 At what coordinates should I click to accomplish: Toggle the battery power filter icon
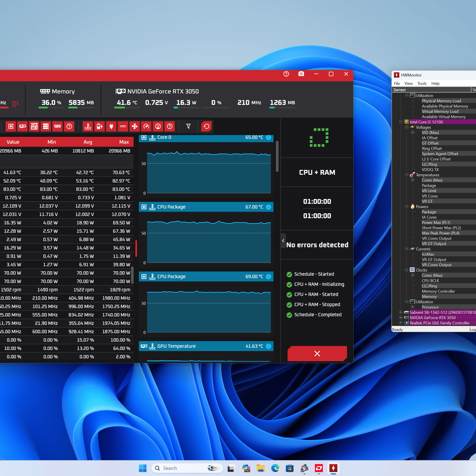tap(99, 126)
